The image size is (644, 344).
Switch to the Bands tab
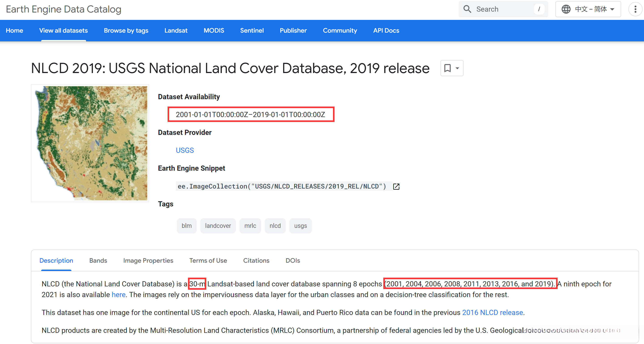(98, 260)
